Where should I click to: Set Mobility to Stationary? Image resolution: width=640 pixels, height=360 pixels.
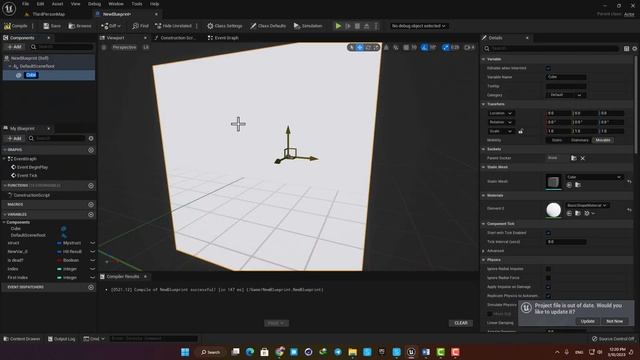pos(580,140)
